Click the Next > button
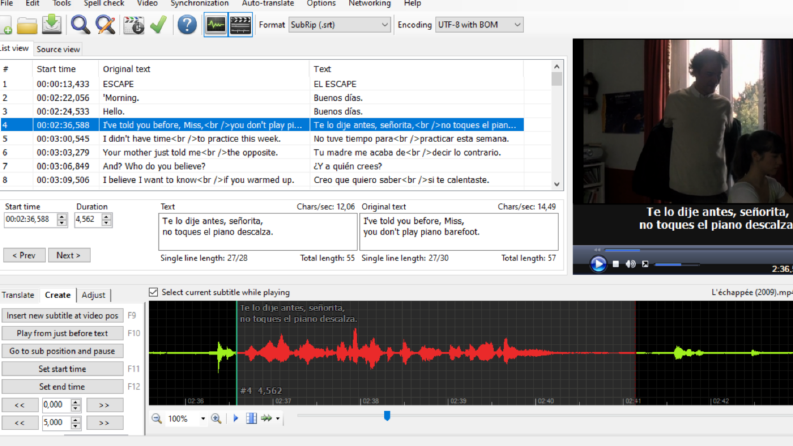 69,255
